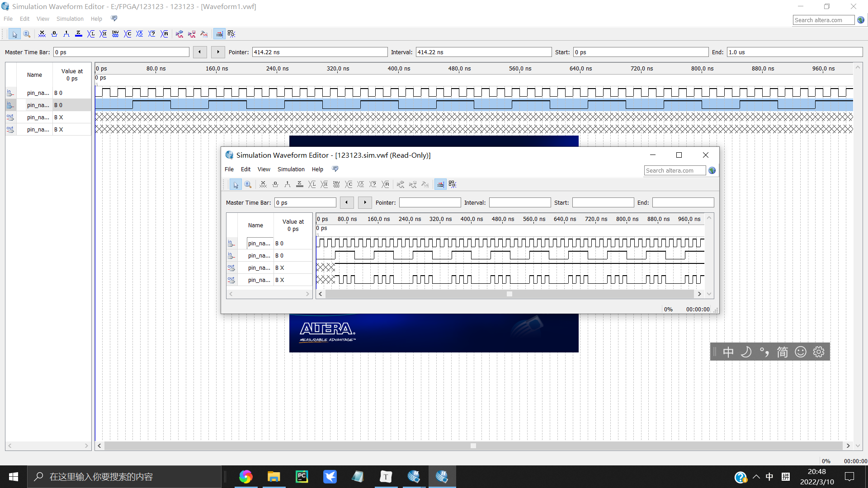Apply Weak Low (L) value icon
868x488 pixels.
pos(91,34)
